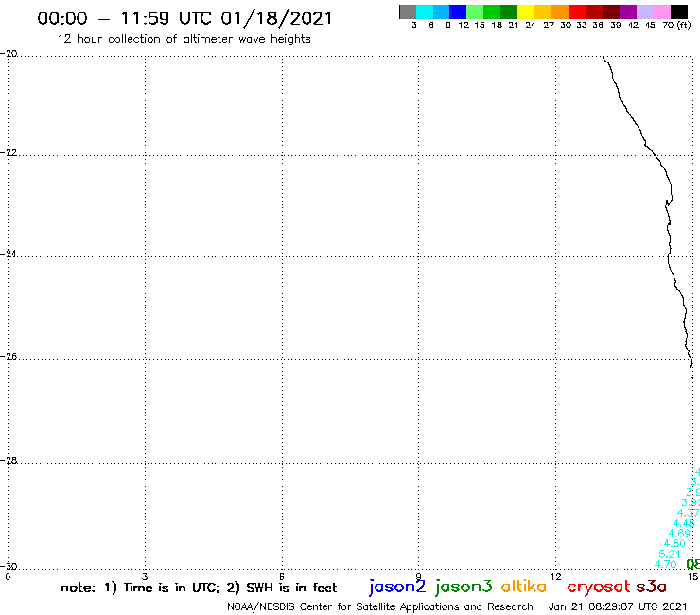Click the wave height value "4.37"
Viewport: 700px width, 615px height.
[688, 513]
